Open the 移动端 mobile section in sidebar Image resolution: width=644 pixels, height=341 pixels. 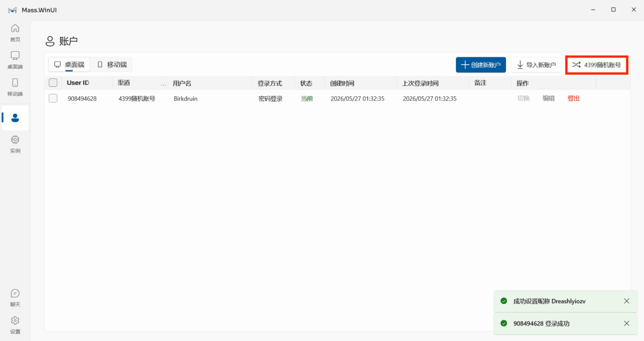[15, 87]
